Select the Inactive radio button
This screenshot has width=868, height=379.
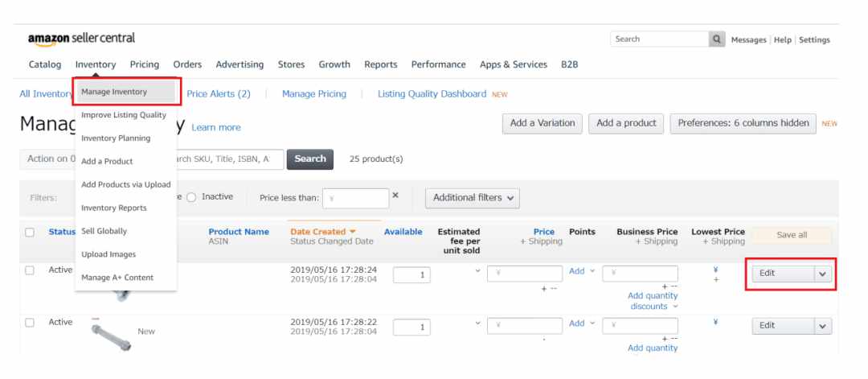[191, 197]
